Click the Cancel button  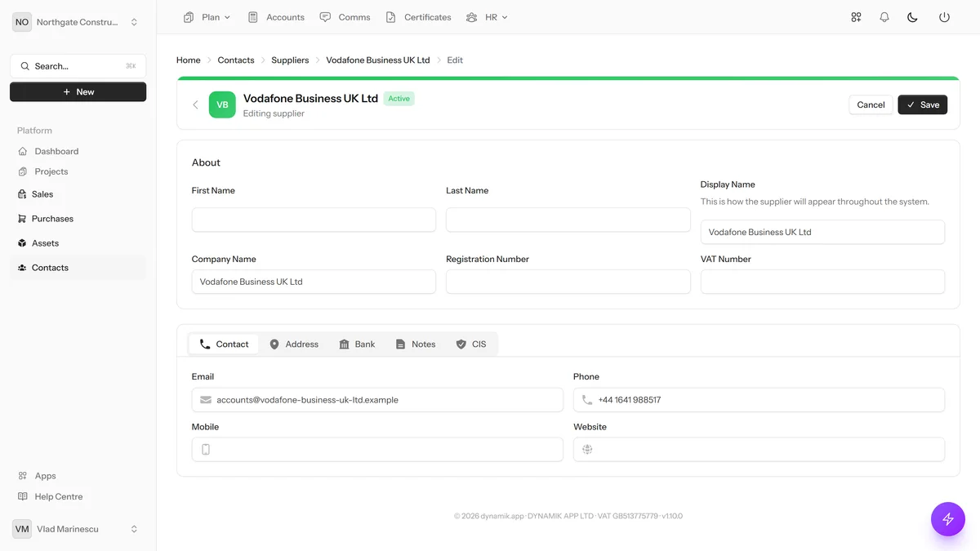point(871,104)
